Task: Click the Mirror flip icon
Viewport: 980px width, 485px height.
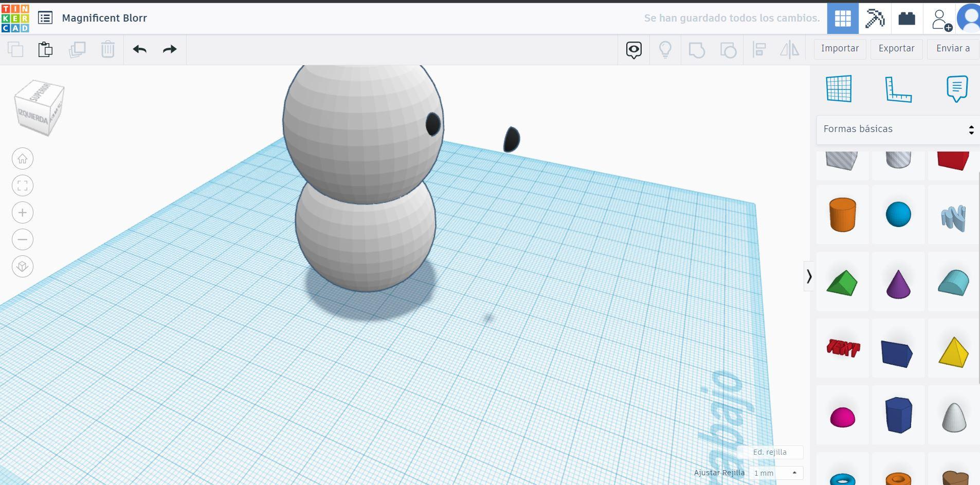Action: coord(790,50)
